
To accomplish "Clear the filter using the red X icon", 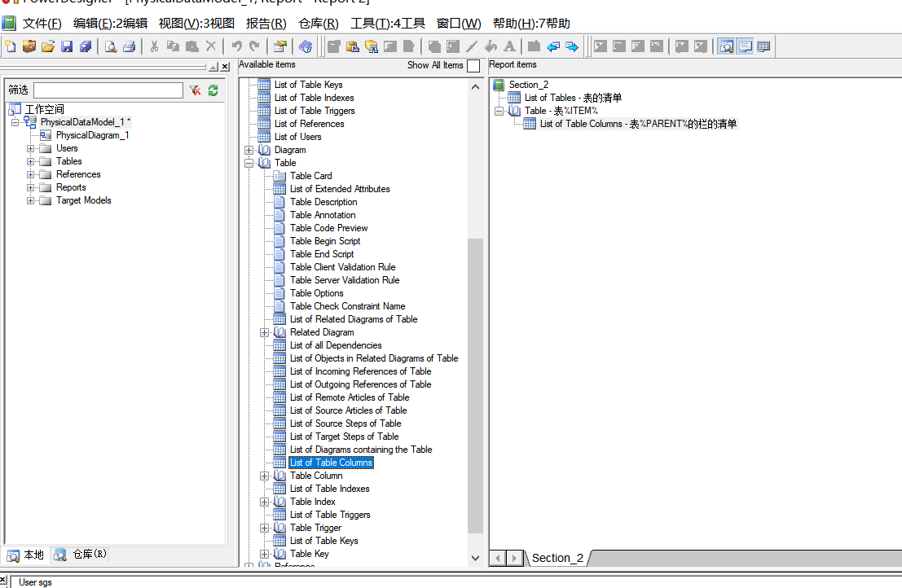I will point(196,90).
